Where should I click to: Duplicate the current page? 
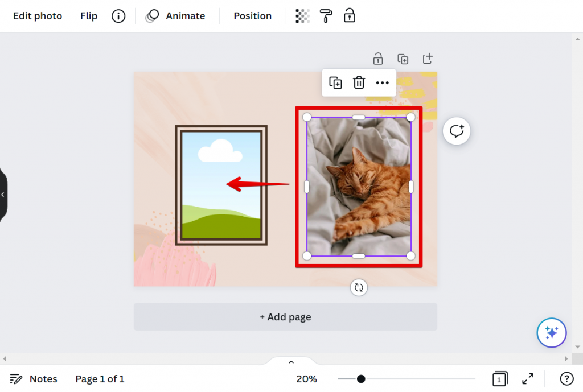(403, 59)
